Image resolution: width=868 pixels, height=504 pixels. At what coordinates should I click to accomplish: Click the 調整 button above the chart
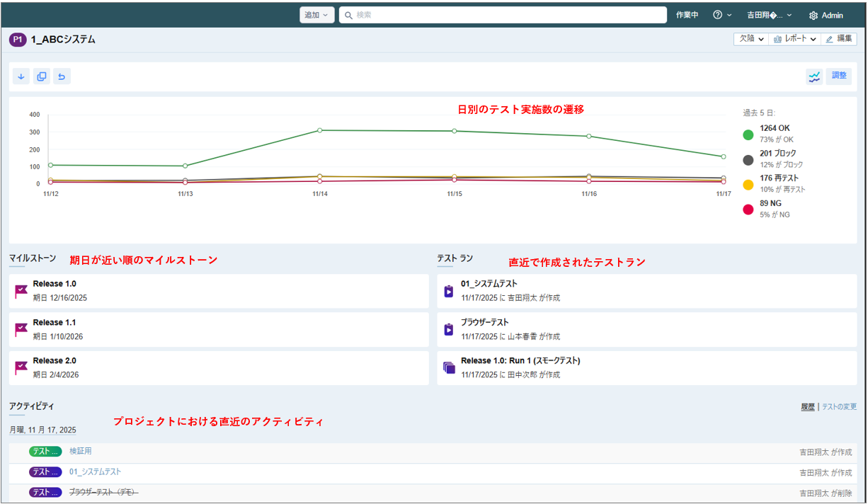839,76
